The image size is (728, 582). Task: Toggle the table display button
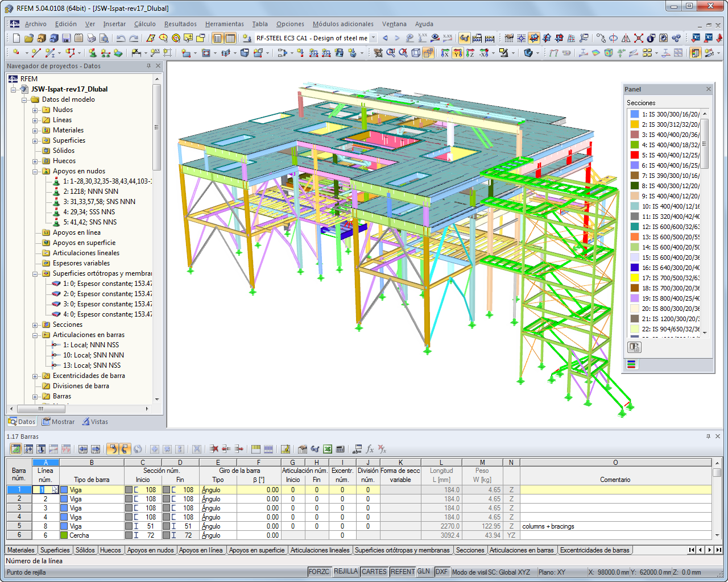click(230, 38)
